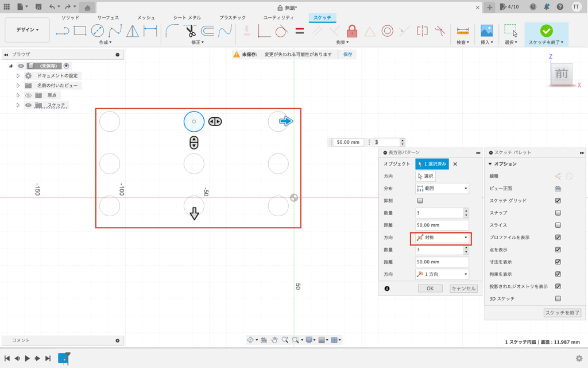Select the Trim scissors tool
The height and width of the screenshot is (368, 588).
tap(190, 31)
